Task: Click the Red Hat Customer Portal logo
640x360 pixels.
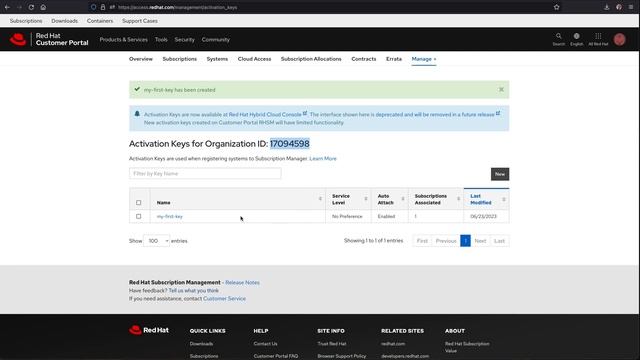Action: coord(49,39)
